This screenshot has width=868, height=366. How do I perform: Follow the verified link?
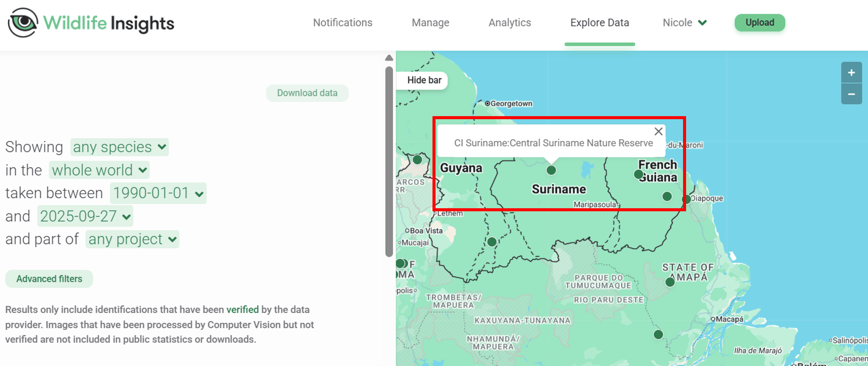[242, 309]
